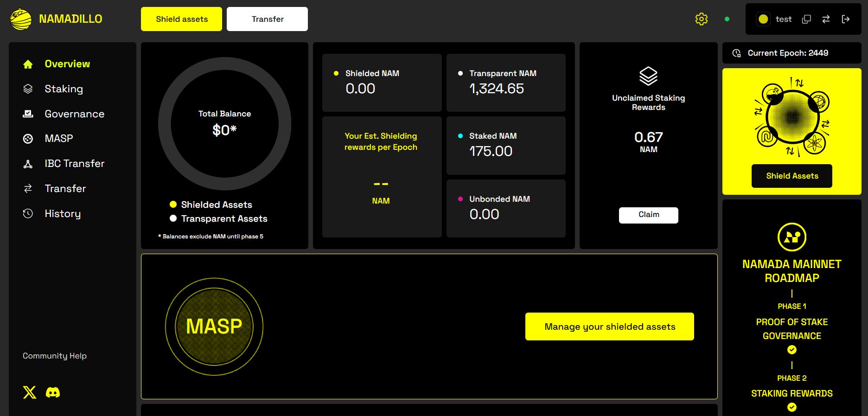Open the settings gear icon
This screenshot has width=868, height=416.
[x=701, y=19]
